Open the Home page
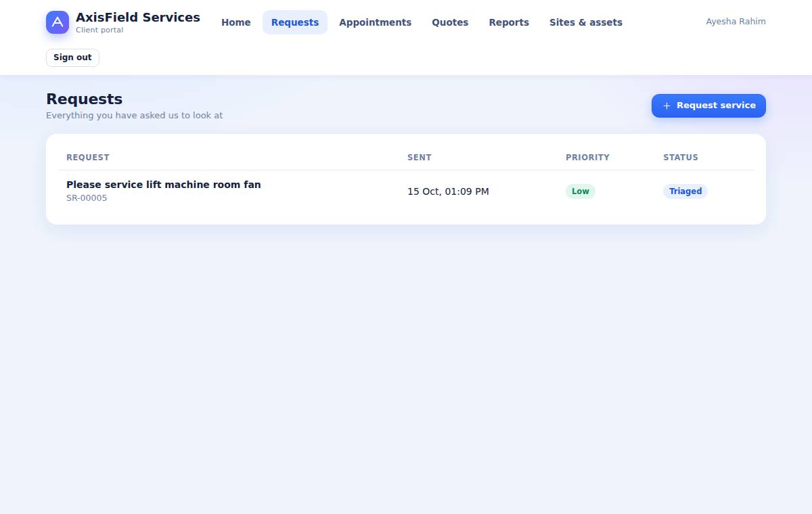 pos(236,22)
